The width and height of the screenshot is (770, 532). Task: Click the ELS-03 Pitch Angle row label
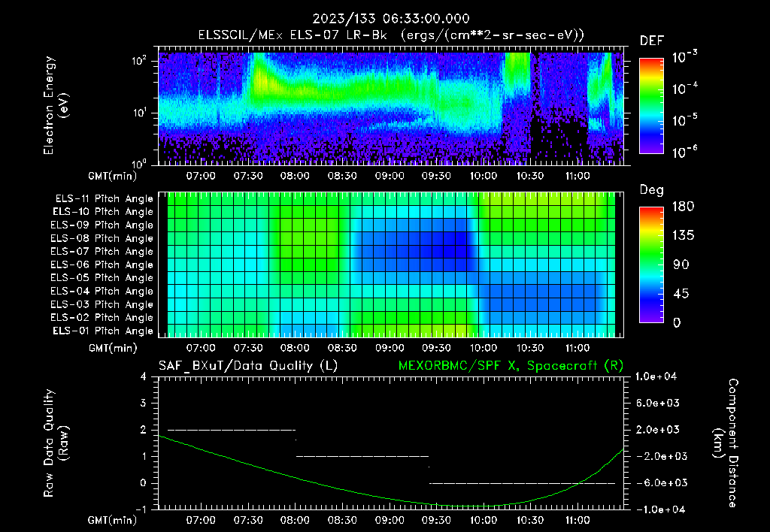102,304
